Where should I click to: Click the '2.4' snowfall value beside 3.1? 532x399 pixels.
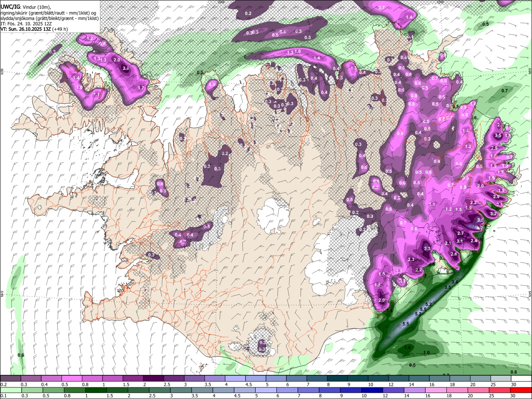pyautogui.click(x=473, y=241)
